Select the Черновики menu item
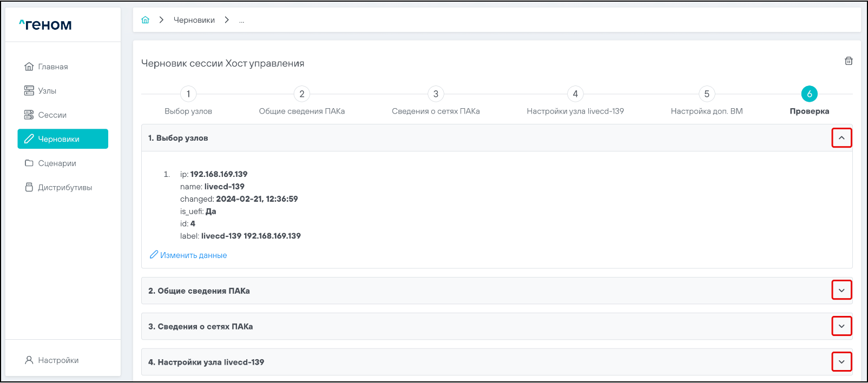 coord(63,139)
